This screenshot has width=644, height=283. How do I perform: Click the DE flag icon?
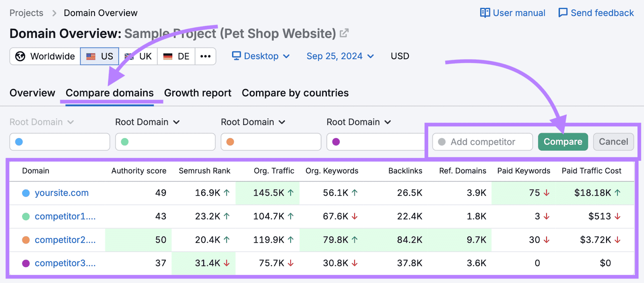pos(168,56)
